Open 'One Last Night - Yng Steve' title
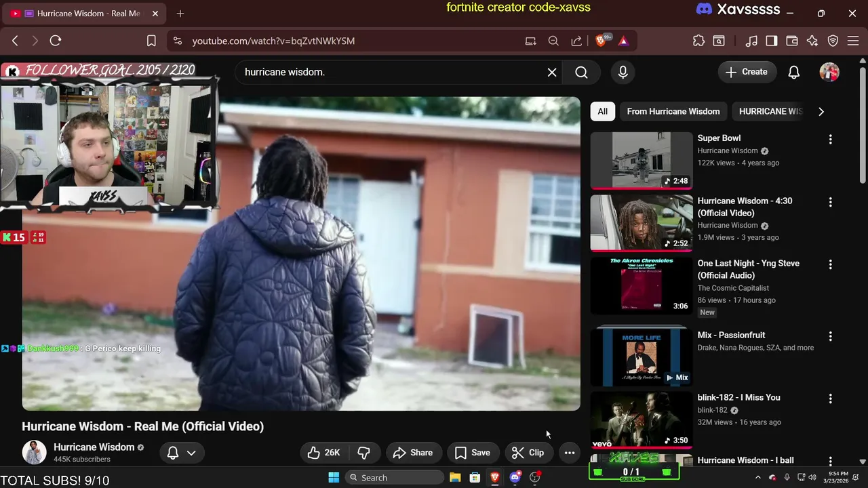The height and width of the screenshot is (488, 868). pyautogui.click(x=748, y=269)
